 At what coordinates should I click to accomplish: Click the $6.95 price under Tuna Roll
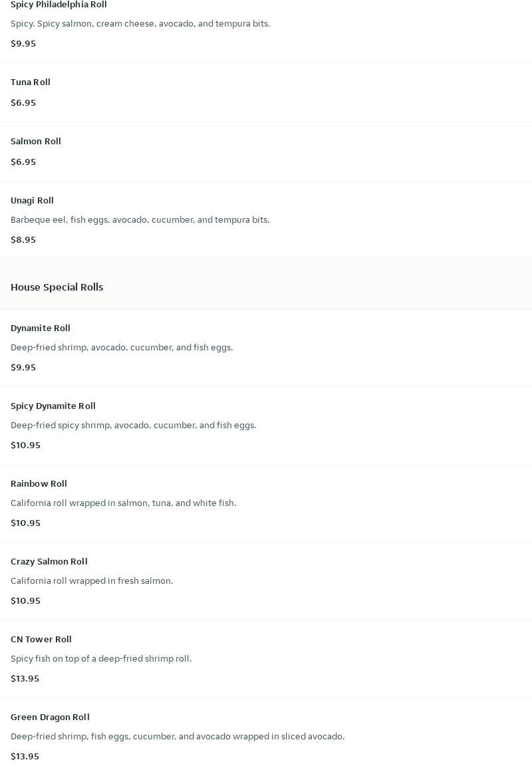(x=23, y=103)
